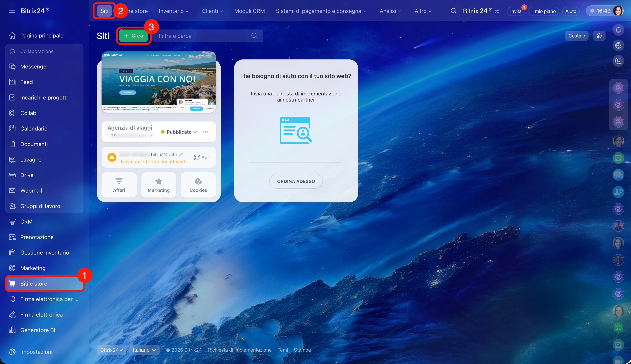Edit site address pencil icon
The width and height of the screenshot is (631, 364).
click(181, 154)
